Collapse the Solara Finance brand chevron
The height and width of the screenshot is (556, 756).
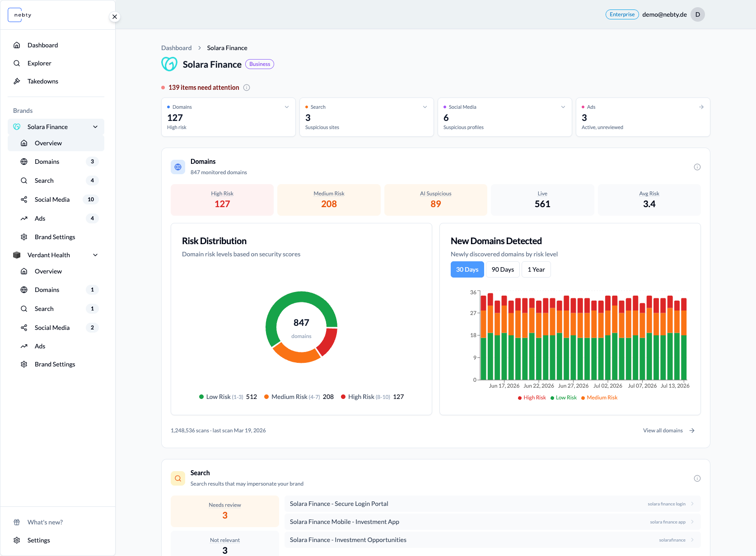95,127
